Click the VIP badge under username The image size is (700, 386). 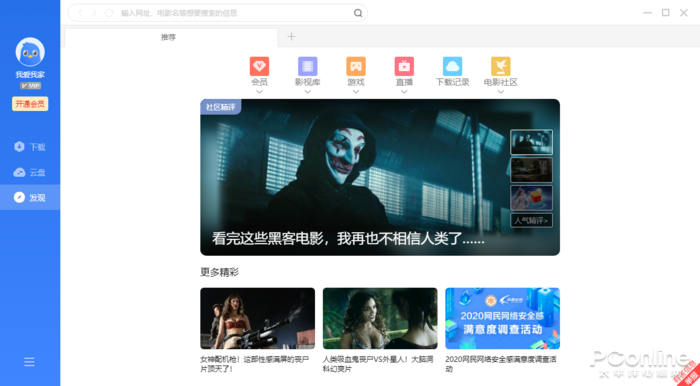pyautogui.click(x=30, y=86)
